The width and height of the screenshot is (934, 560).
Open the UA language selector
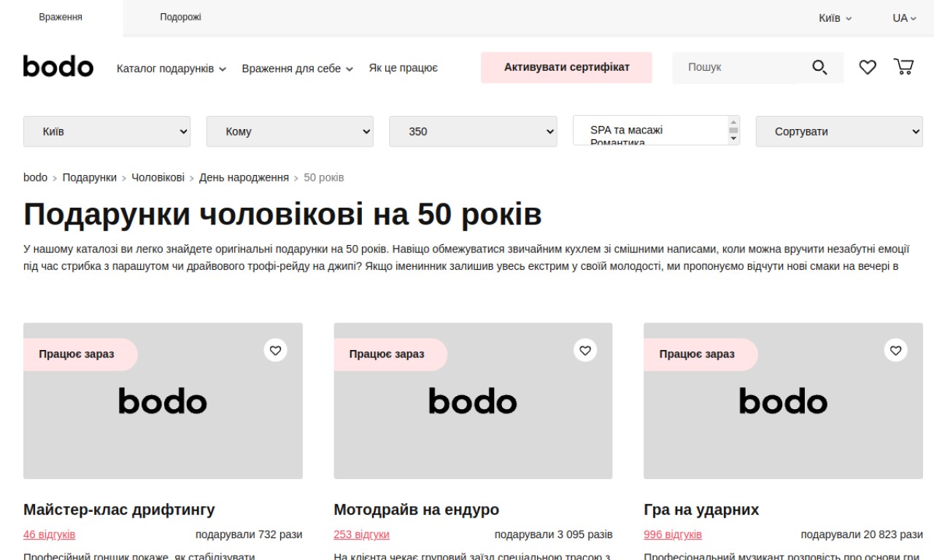click(x=904, y=18)
